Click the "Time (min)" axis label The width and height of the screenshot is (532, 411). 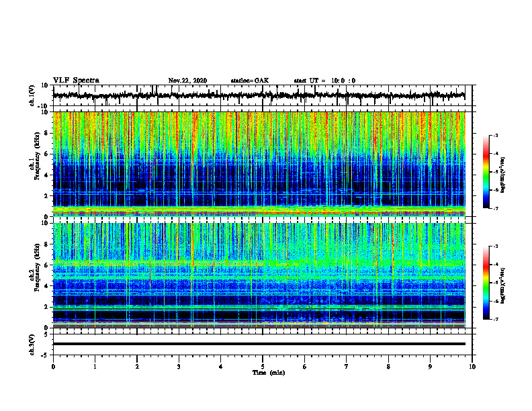269,373
